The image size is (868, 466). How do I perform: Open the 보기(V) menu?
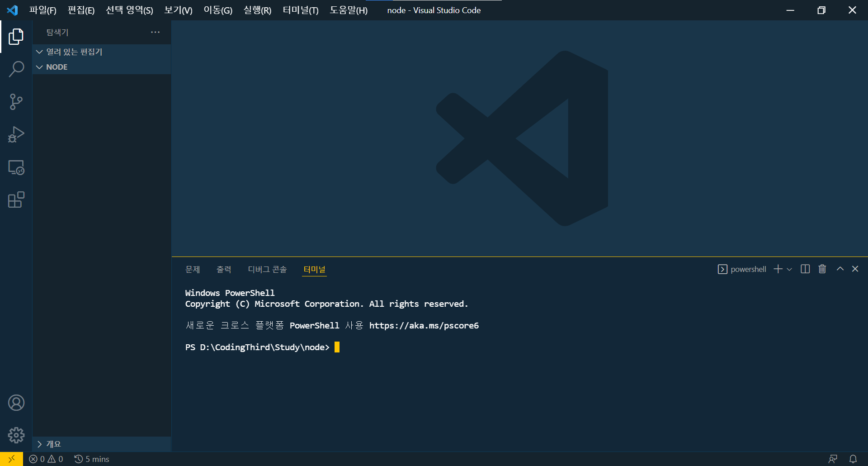point(178,10)
